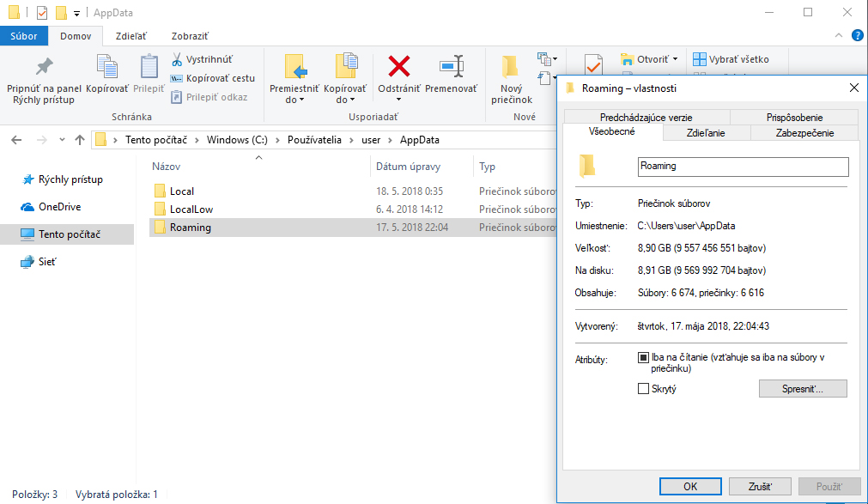Screen dimensions: 868x504
Task: Switch to the Zobraziť ribbon tab
Action: point(190,36)
